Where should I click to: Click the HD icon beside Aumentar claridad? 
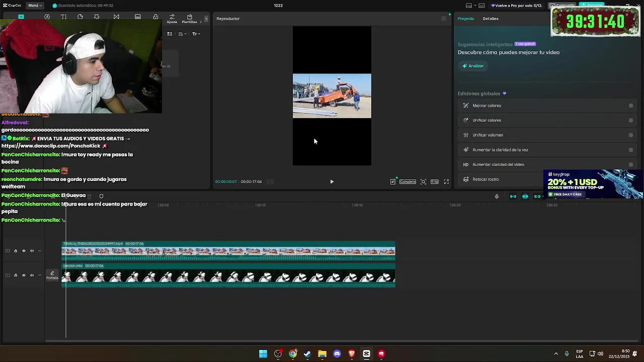point(466,164)
